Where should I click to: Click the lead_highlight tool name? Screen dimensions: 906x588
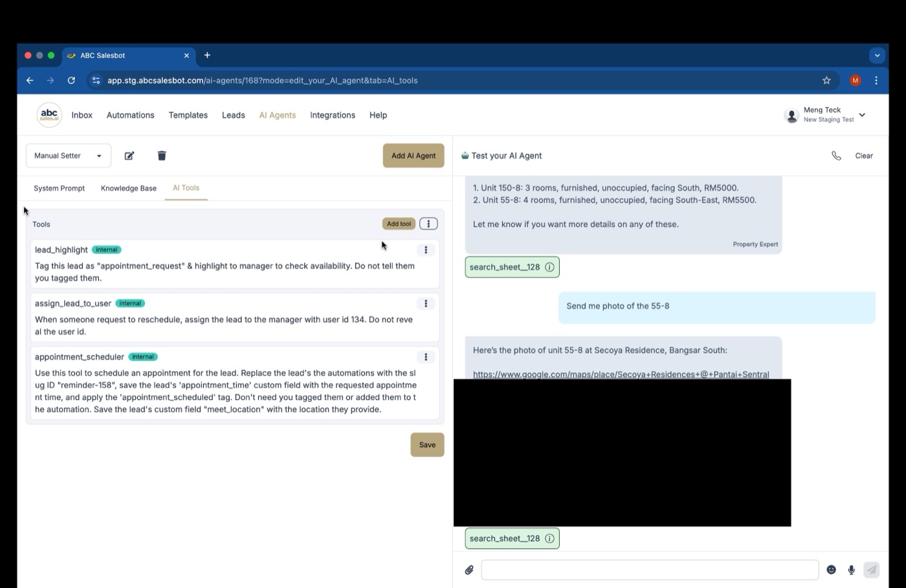(x=61, y=250)
